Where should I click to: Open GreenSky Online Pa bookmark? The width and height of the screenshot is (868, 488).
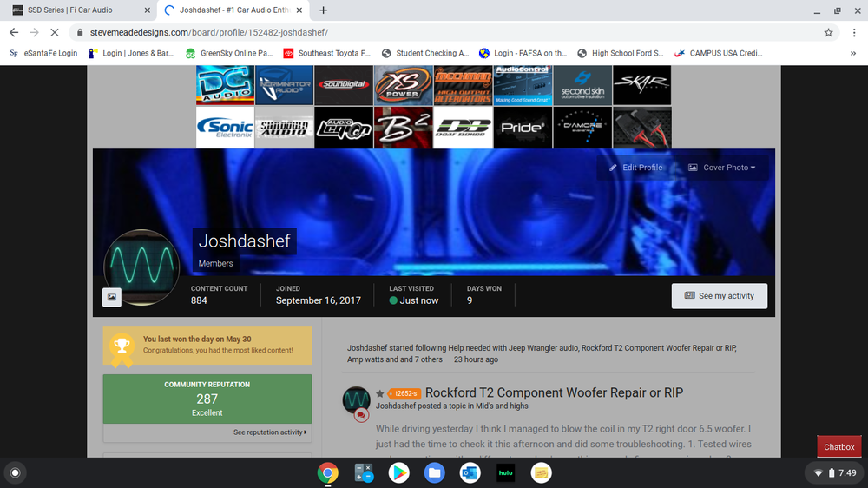point(229,53)
